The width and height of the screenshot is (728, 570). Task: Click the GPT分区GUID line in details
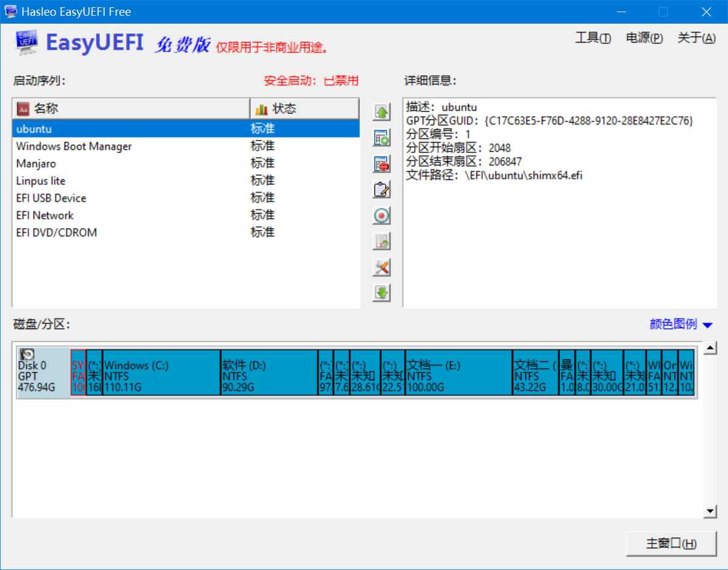549,121
